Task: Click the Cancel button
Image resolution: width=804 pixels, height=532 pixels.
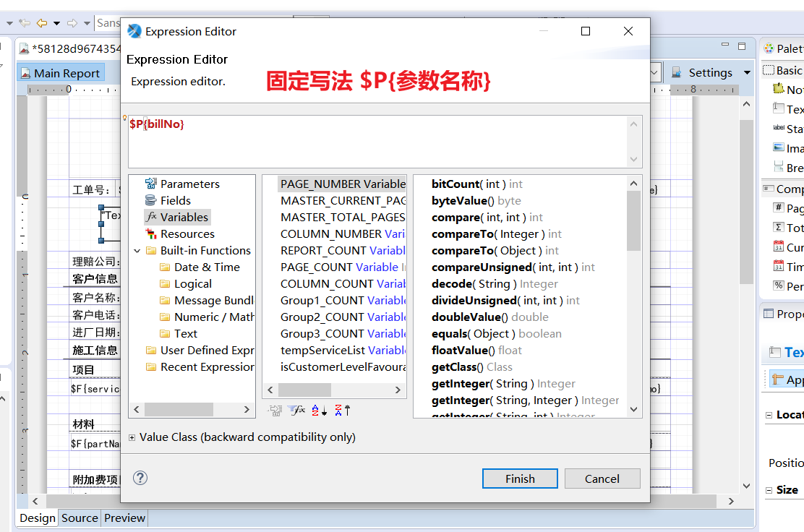Action: pos(602,479)
